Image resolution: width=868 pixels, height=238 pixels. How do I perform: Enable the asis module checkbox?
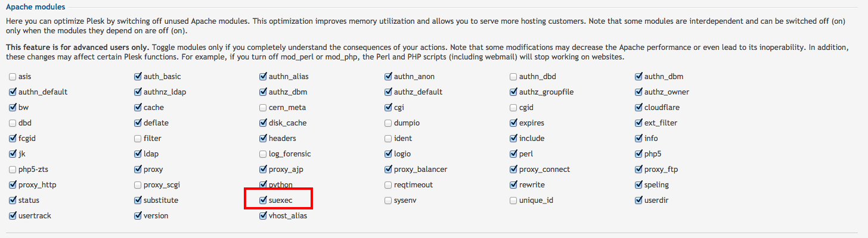point(13,77)
